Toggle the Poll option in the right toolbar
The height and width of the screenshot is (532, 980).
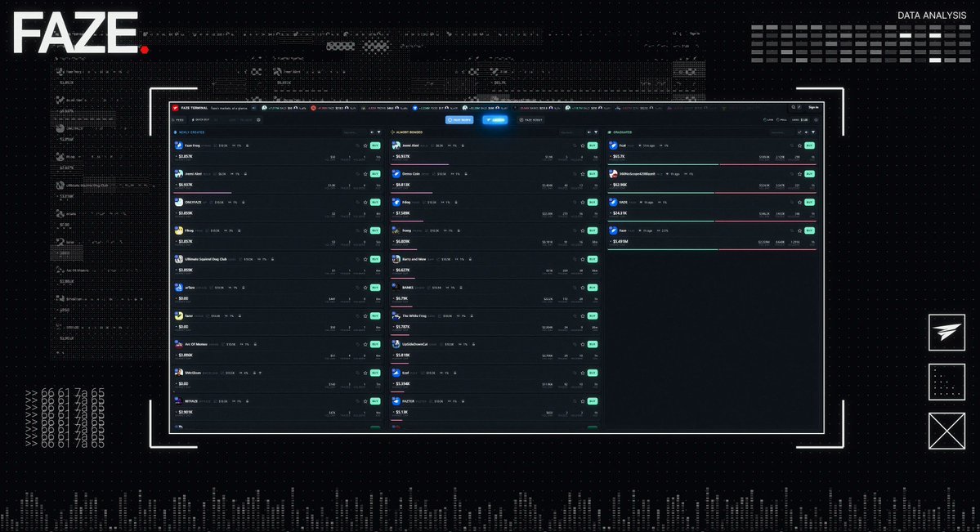[782, 119]
